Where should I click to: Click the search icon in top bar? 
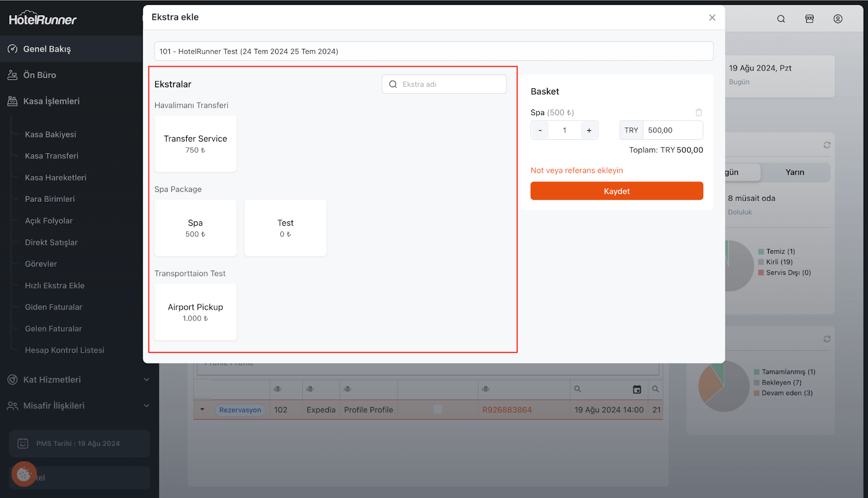point(781,19)
